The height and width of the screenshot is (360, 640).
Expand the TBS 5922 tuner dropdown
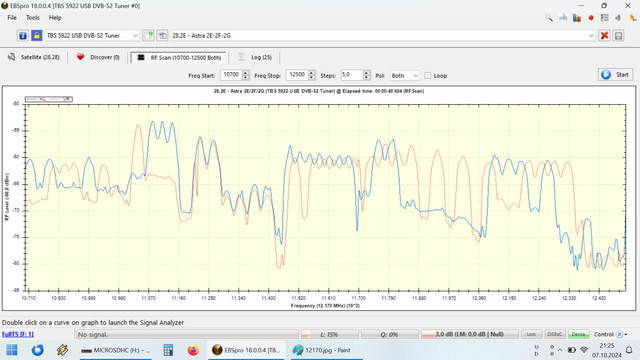135,36
